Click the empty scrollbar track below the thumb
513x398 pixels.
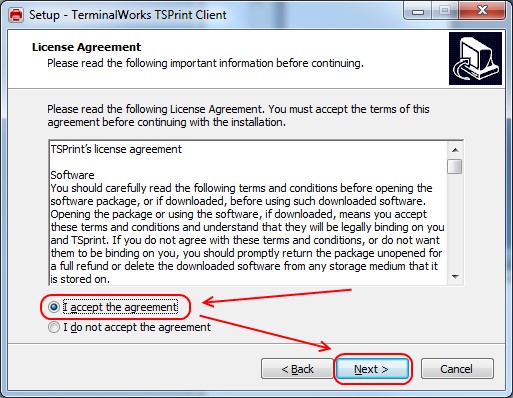[x=455, y=221]
